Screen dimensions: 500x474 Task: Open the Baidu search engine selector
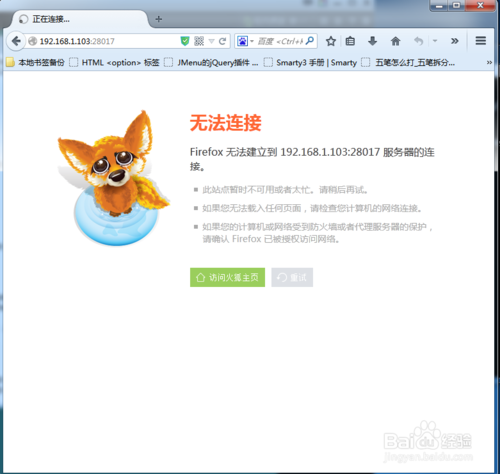tap(245, 41)
